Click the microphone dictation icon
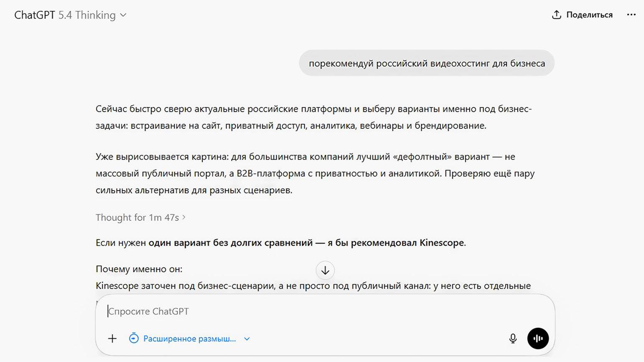The image size is (644, 362). click(513, 339)
